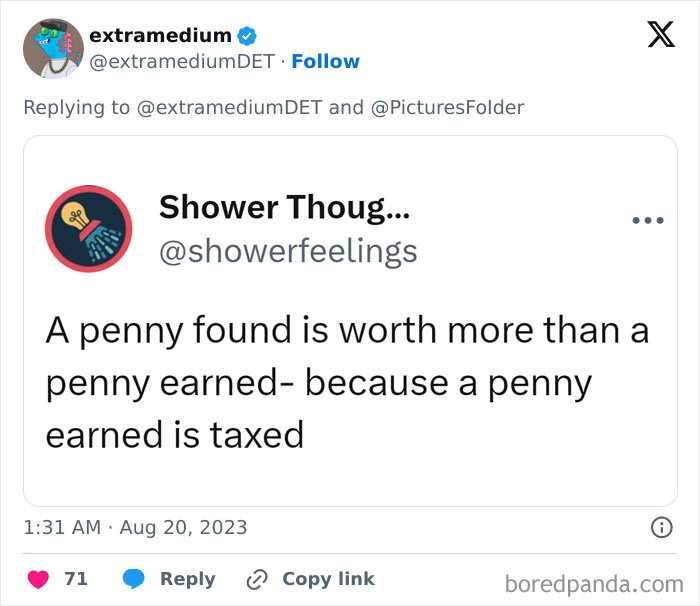Open extramedium profile avatar
The width and height of the screenshot is (700, 606).
point(52,48)
